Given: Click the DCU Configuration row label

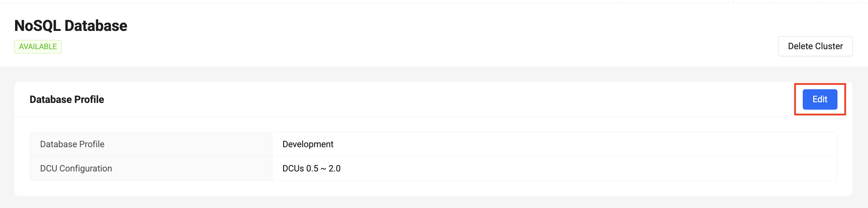Looking at the screenshot, I should pos(76,168).
